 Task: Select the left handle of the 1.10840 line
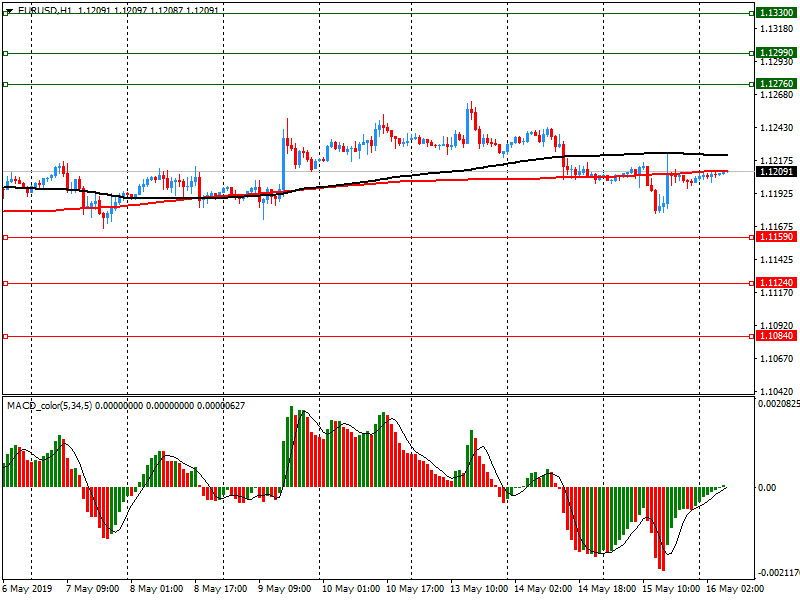point(5,336)
